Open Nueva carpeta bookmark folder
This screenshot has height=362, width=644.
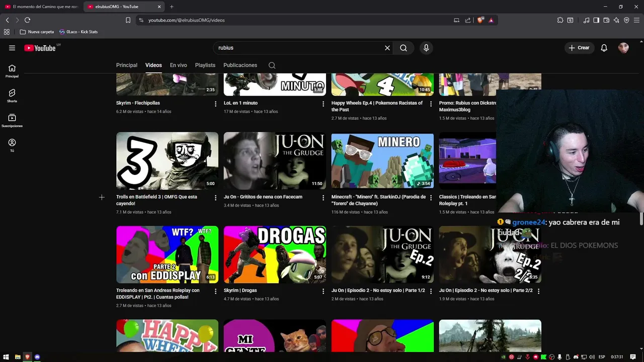click(37, 32)
